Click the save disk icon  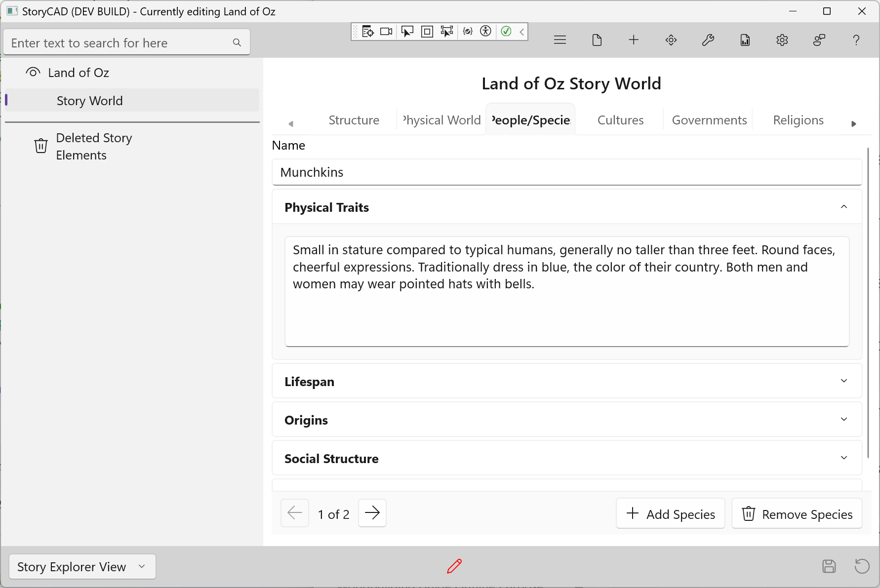tap(829, 566)
